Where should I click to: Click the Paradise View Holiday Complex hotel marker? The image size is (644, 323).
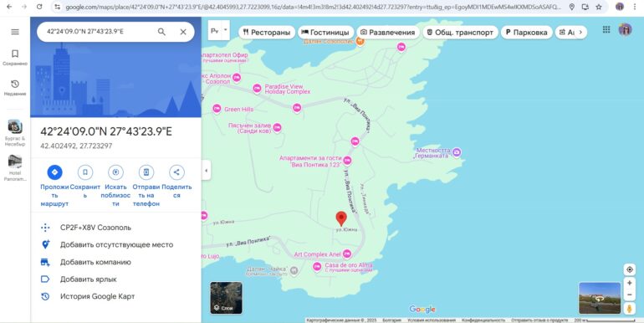point(257,89)
